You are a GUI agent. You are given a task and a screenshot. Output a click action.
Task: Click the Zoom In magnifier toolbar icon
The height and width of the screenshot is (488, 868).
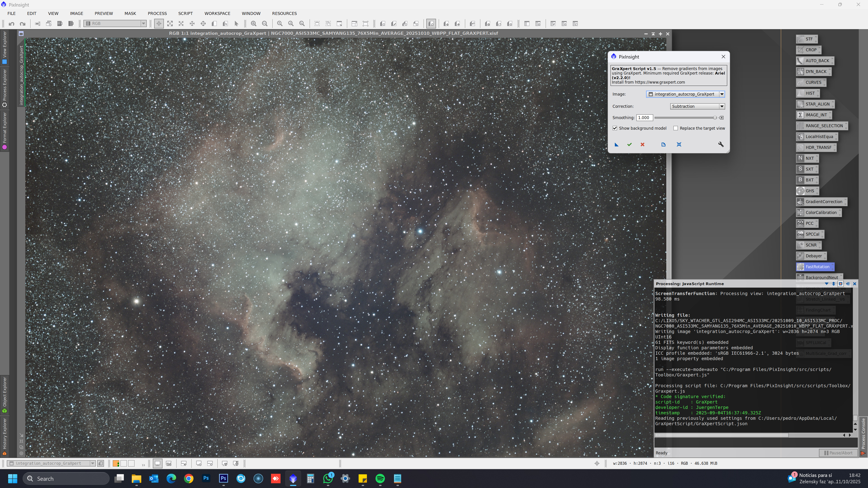click(254, 23)
